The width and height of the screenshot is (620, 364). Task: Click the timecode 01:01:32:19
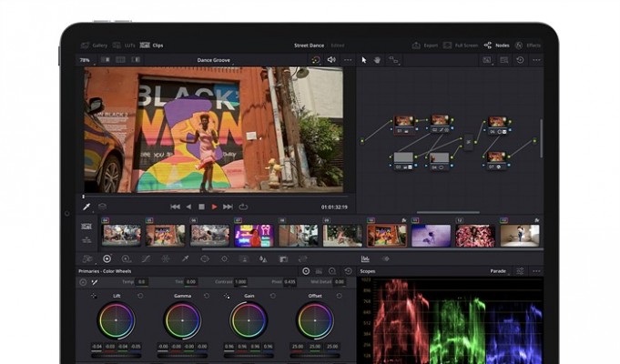tap(334, 207)
